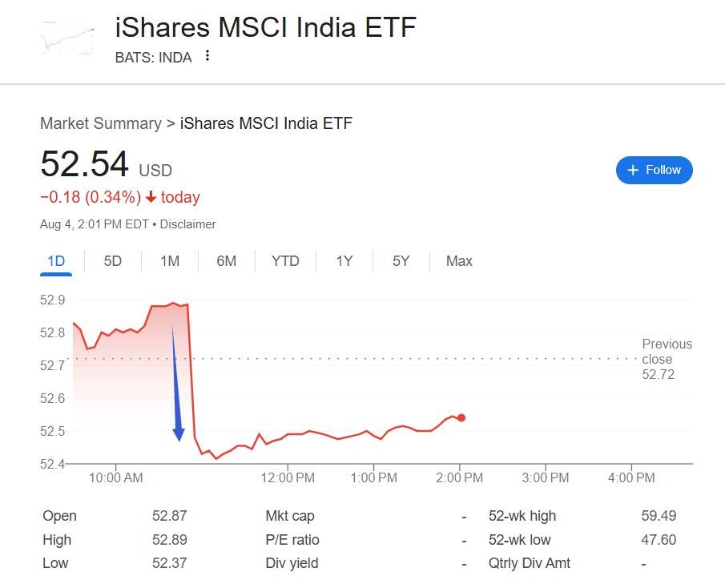This screenshot has width=725, height=588.
Task: Click the 12:00 PM point on chart axis
Action: pos(288,477)
